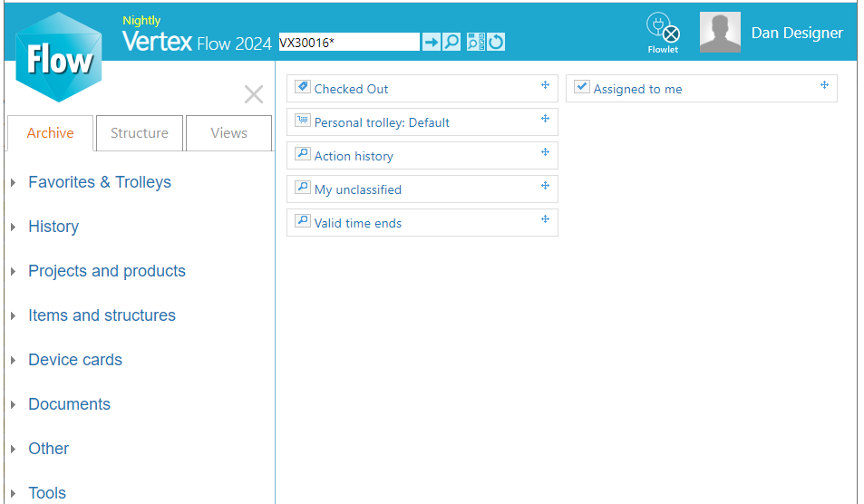Open the Favorites & Trolleys link
This screenshot has width=864, height=504.
(100, 182)
